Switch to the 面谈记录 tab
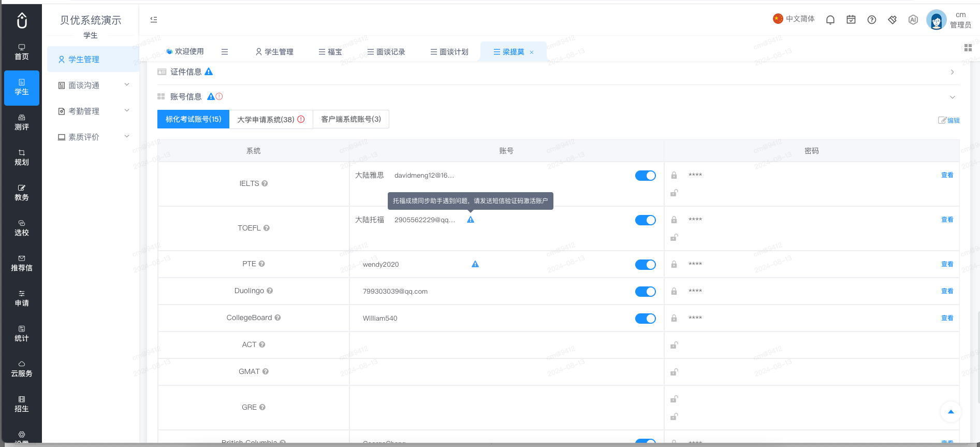Screen dimensions: 980x447 tap(386, 52)
